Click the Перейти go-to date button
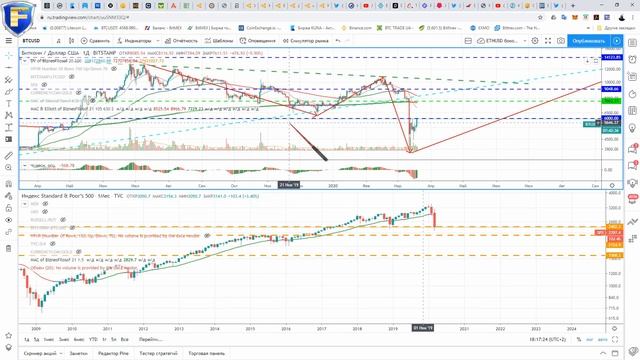This screenshot has width=640, height=360. (x=150, y=340)
